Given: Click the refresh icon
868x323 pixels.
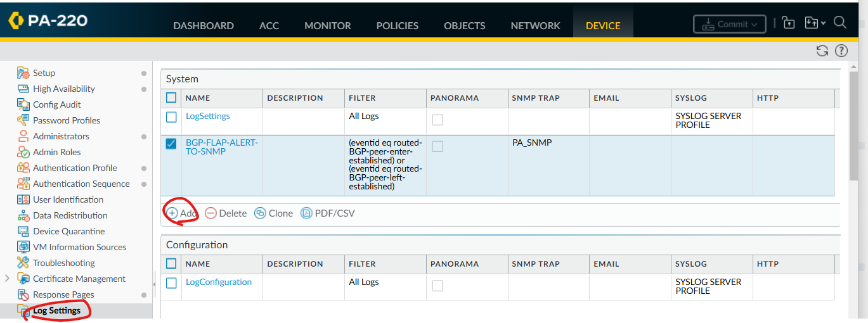Looking at the screenshot, I should (x=822, y=51).
